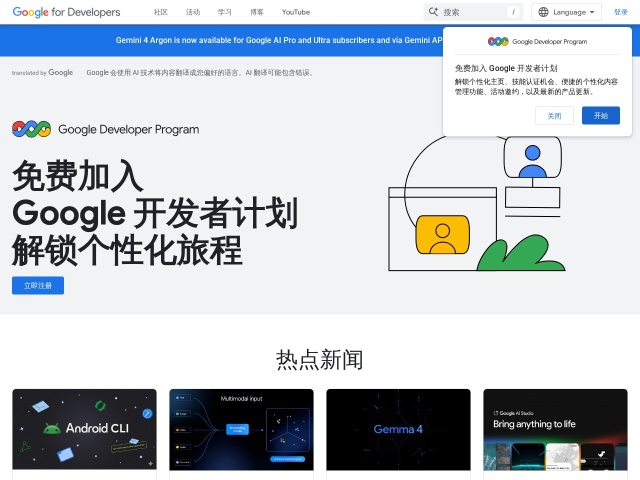Open the Bring anything to life card
Image resolution: width=640 pixels, height=480 pixels.
[x=555, y=429]
